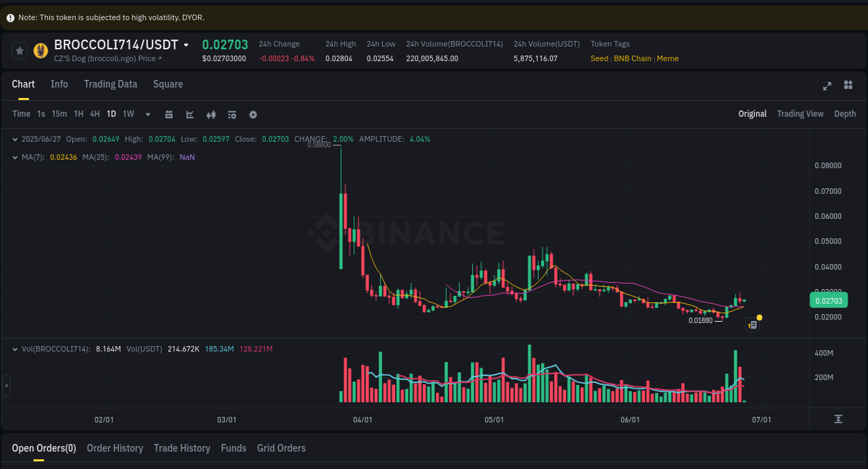Viewport: 868px width, 469px height.
Task: Open more timeframes dropdown after 1W
Action: 147,114
